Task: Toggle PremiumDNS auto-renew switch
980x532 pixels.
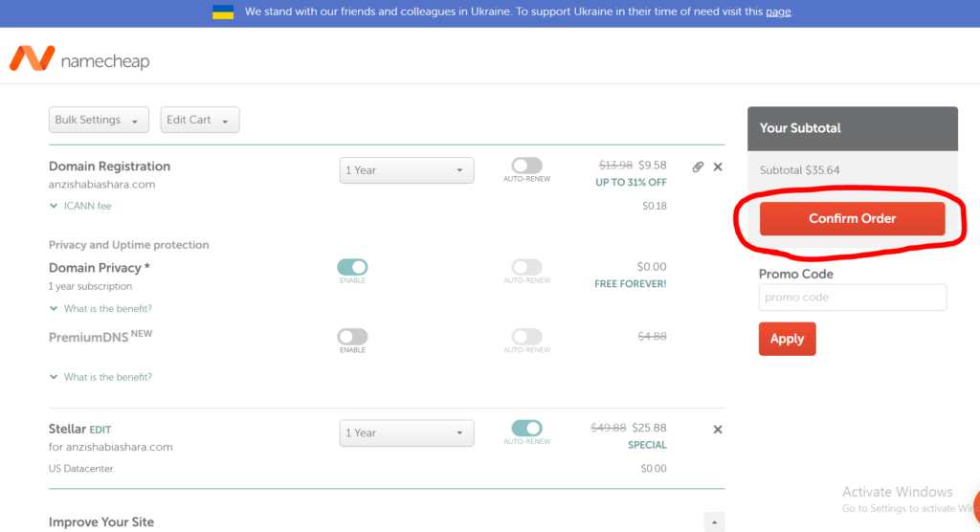Action: click(527, 337)
